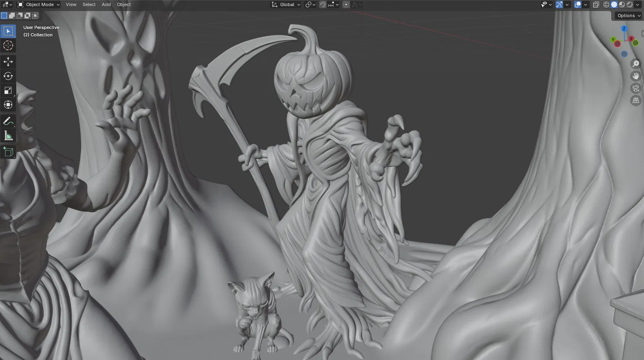Align view to Y axis on gizmo
The width and height of the screenshot is (644, 360).
point(613,40)
